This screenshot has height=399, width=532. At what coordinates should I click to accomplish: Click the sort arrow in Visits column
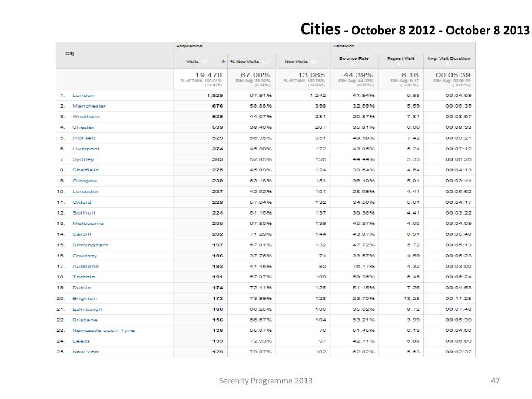pyautogui.click(x=223, y=61)
